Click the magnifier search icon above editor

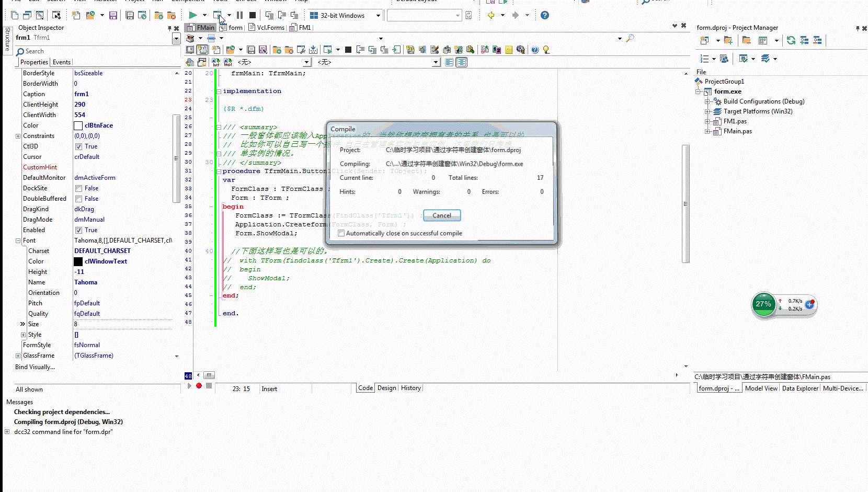[630, 38]
